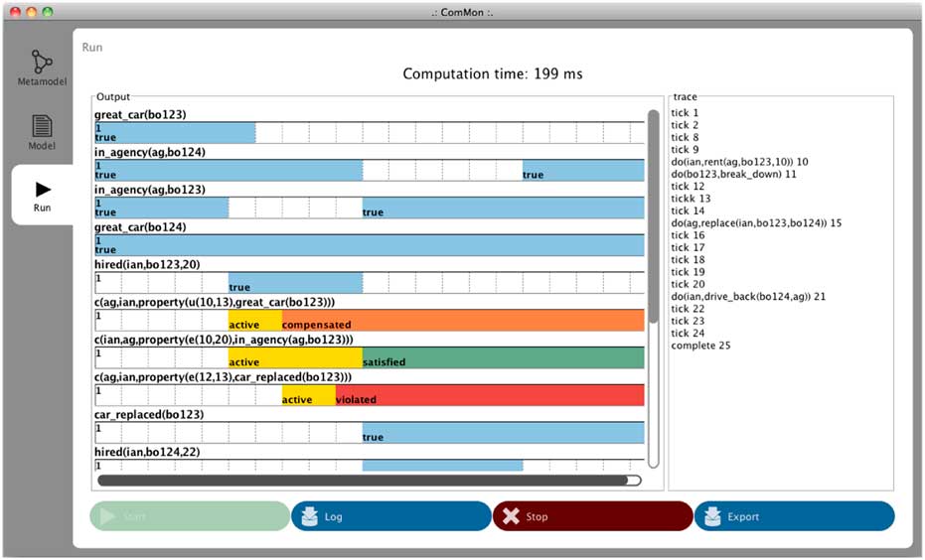Click the Run play icon in sidebar
The image size is (925, 560).
click(42, 188)
